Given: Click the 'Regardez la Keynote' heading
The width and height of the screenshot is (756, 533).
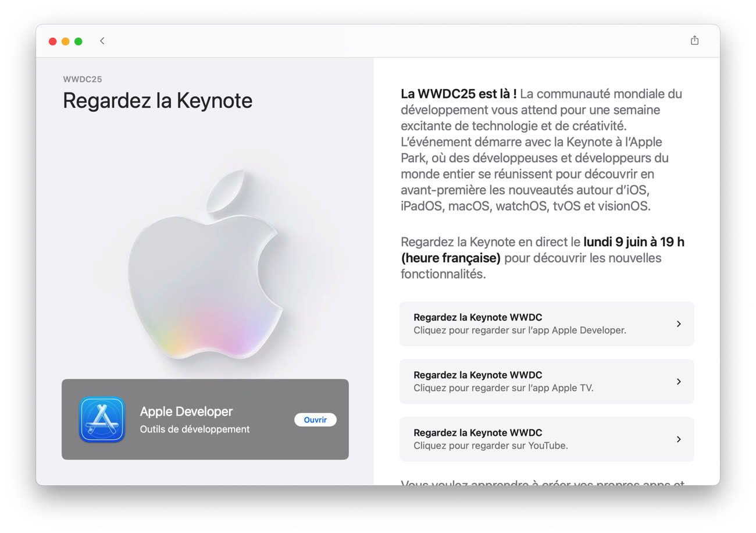Looking at the screenshot, I should coord(158,101).
